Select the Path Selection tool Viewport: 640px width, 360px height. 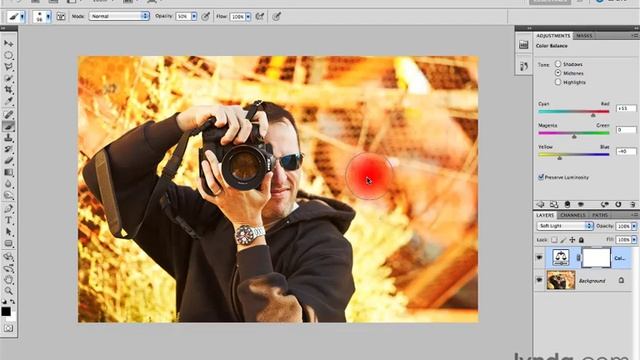[x=9, y=232]
